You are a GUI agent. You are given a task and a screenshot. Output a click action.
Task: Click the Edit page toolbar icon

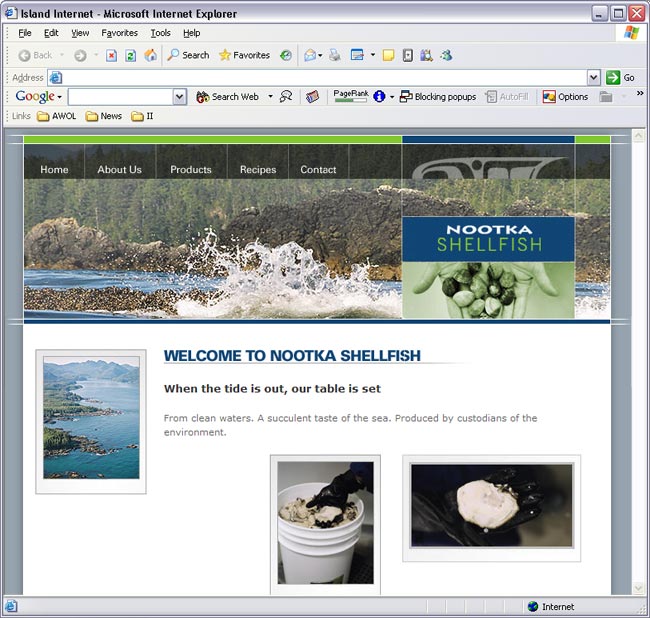(x=357, y=55)
